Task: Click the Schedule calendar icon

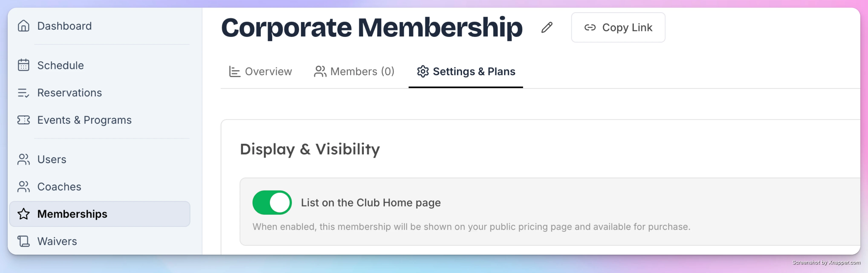Action: [x=24, y=65]
